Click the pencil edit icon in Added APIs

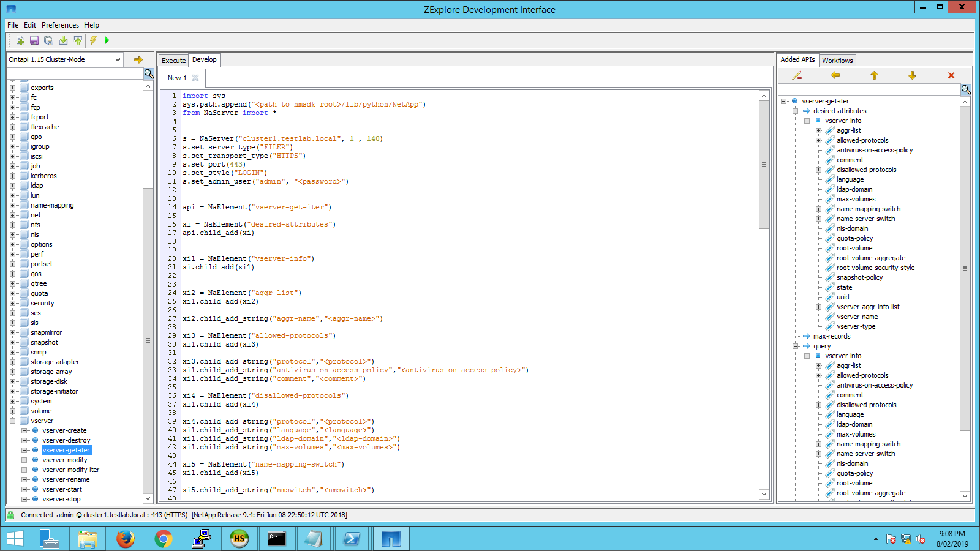pyautogui.click(x=796, y=75)
